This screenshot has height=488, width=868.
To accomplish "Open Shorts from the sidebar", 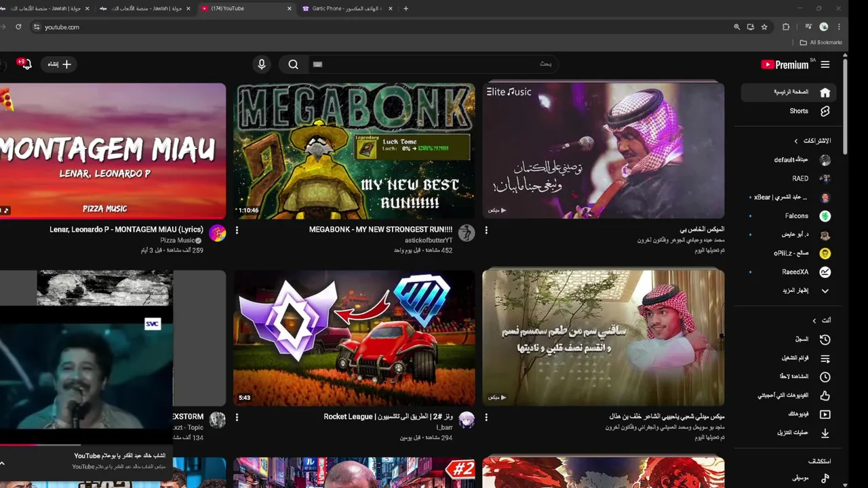I will [788, 111].
